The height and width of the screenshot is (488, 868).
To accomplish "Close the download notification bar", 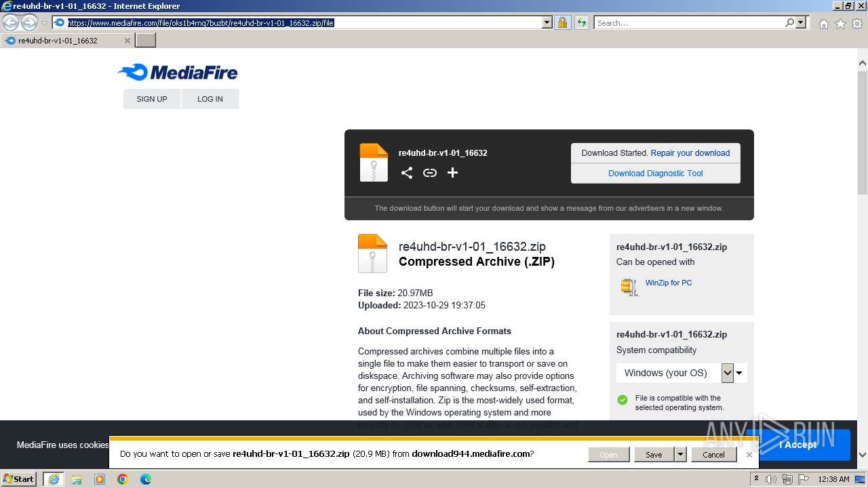I will tap(749, 455).
